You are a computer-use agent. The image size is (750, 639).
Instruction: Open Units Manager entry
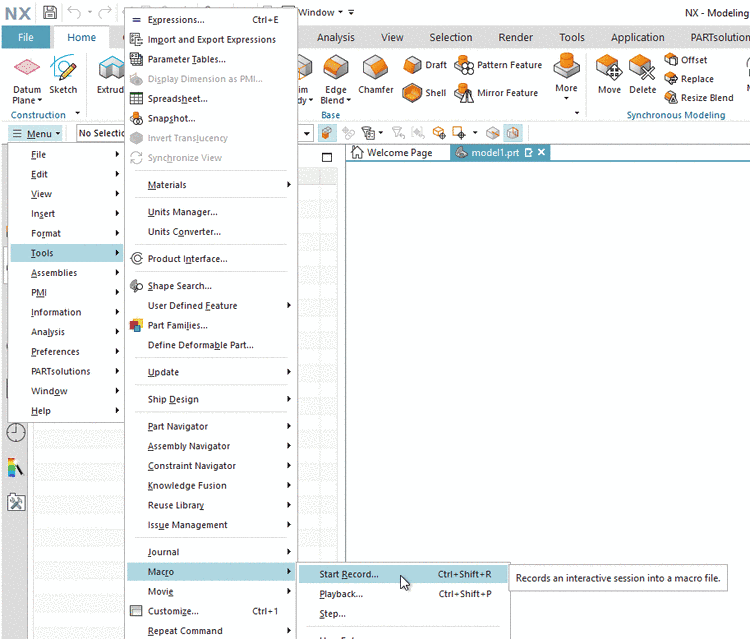pos(211,212)
